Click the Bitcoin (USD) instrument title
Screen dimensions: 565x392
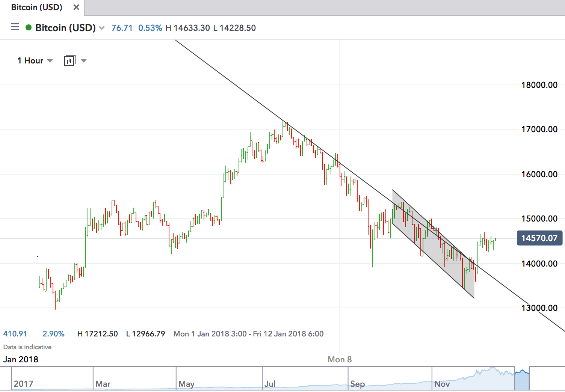coord(65,28)
